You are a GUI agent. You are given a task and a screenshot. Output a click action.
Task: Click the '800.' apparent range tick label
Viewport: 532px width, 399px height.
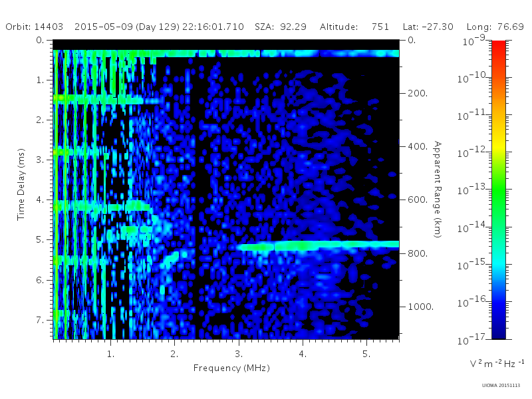coord(418,253)
